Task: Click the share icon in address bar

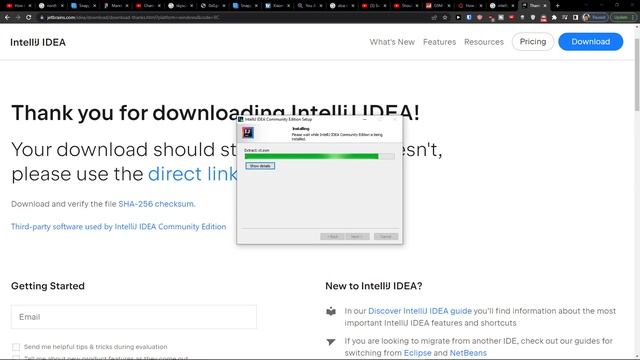Action: (434, 18)
